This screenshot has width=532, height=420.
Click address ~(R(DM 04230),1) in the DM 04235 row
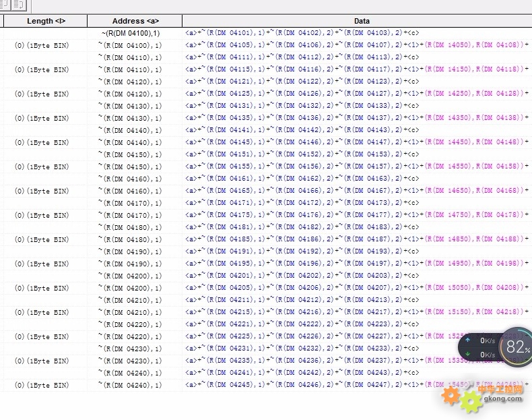[130, 361]
